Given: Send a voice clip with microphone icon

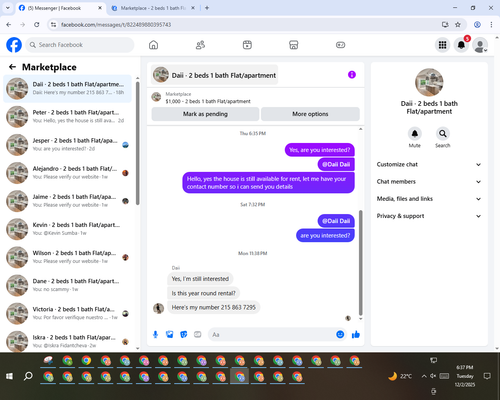Looking at the screenshot, I should pos(155,334).
